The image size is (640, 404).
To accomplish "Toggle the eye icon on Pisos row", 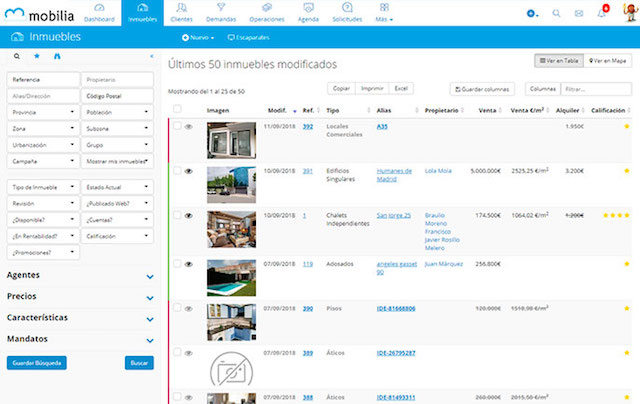I will click(x=189, y=309).
